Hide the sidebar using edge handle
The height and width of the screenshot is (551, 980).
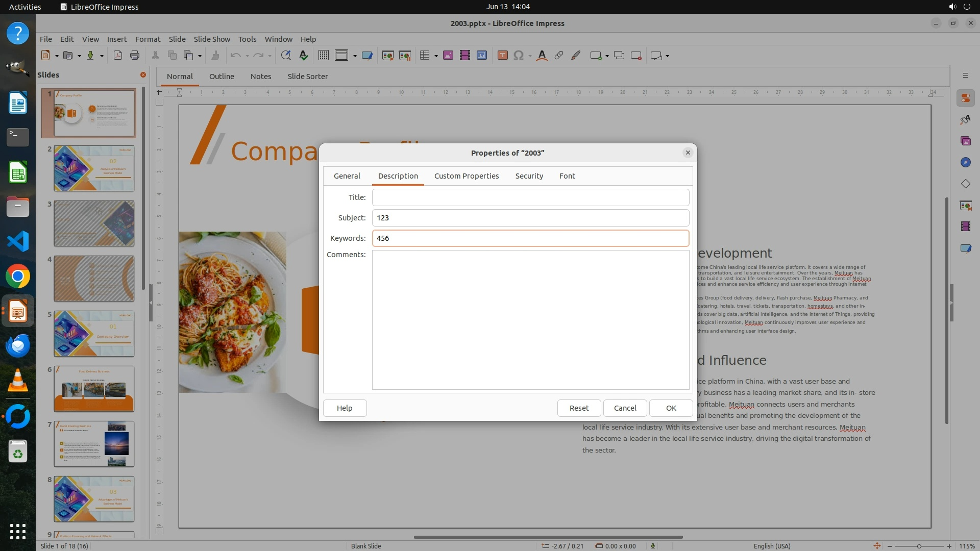[951, 303]
